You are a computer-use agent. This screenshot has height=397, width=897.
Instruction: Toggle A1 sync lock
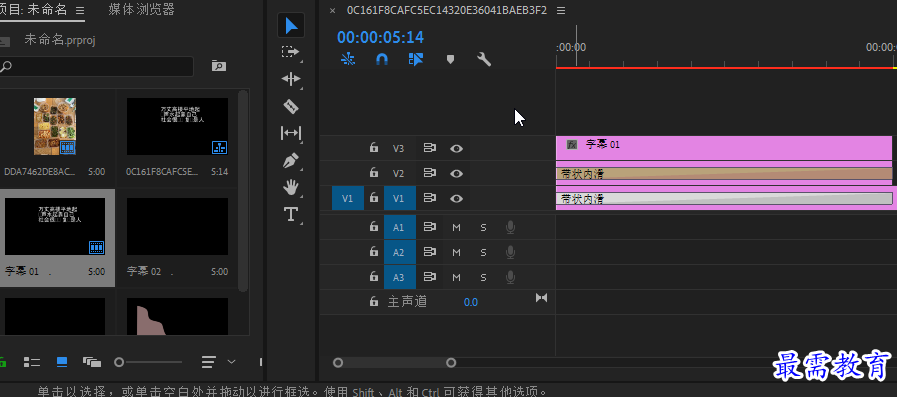click(x=429, y=227)
